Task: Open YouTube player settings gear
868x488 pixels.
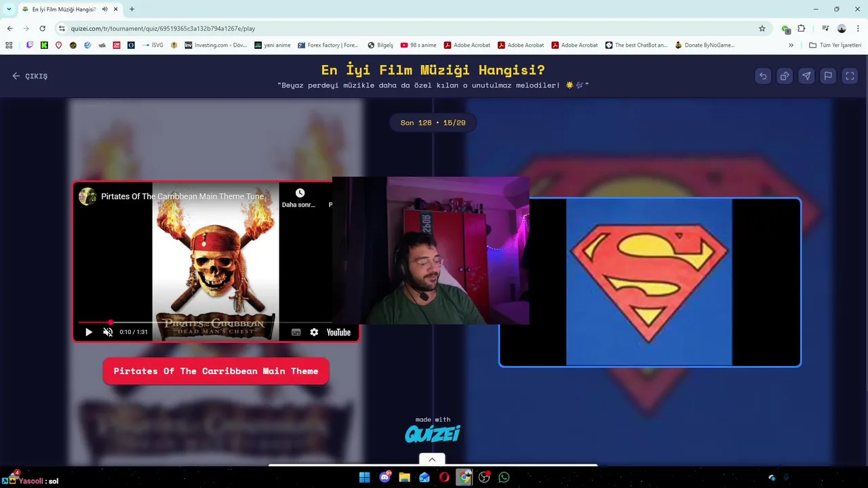Action: pos(314,332)
